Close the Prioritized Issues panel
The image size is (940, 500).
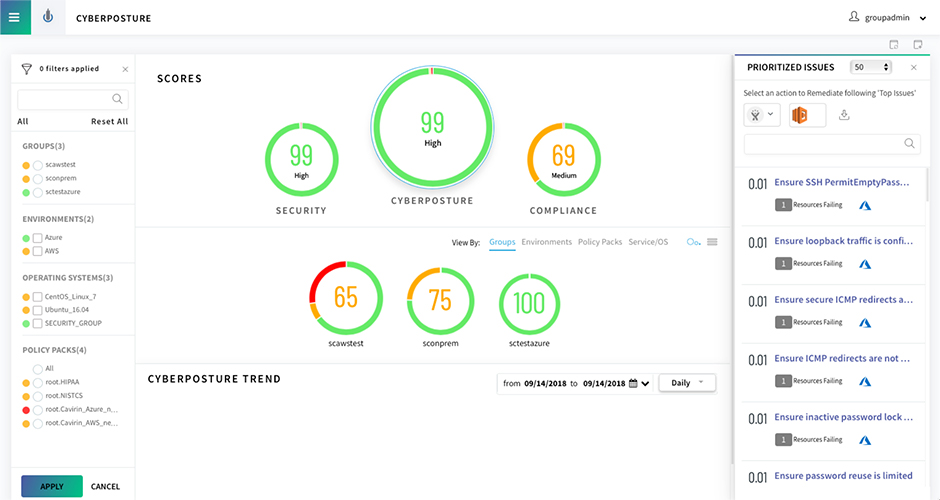914,68
